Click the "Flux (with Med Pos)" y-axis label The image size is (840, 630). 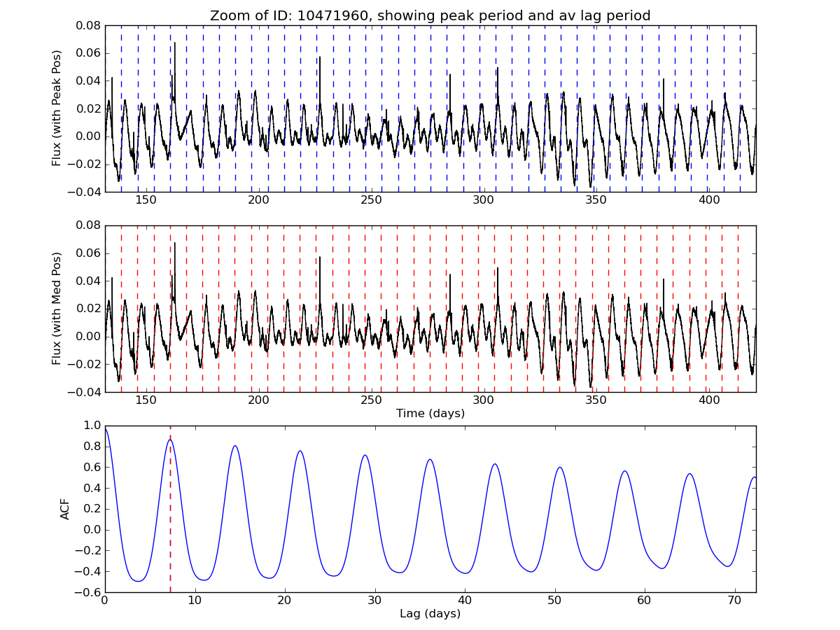tap(57, 308)
